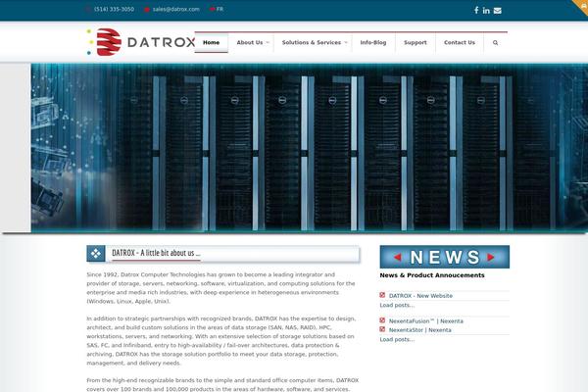Screen dimensions: 588x392
Task: Open the NexentaFusion | Nexenta post
Action: pyautogui.click(x=426, y=321)
